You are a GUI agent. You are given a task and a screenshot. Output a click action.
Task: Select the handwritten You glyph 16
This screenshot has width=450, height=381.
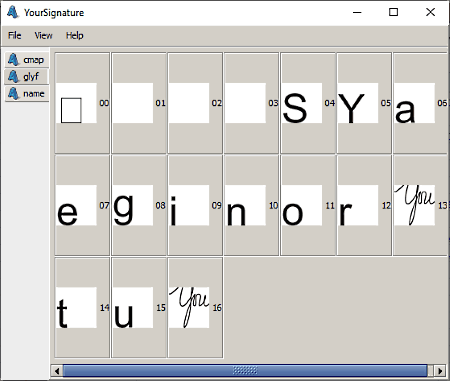point(195,308)
